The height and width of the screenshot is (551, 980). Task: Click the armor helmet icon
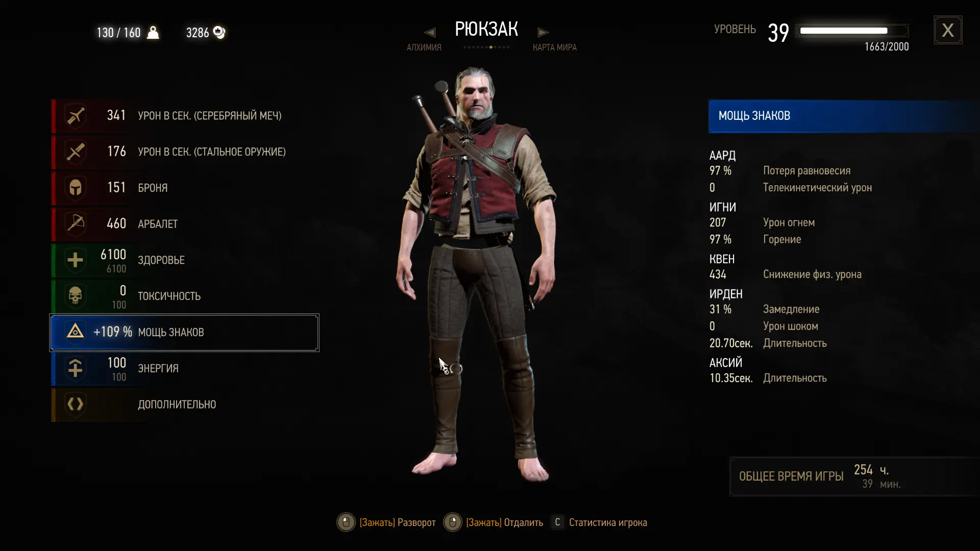click(x=76, y=188)
